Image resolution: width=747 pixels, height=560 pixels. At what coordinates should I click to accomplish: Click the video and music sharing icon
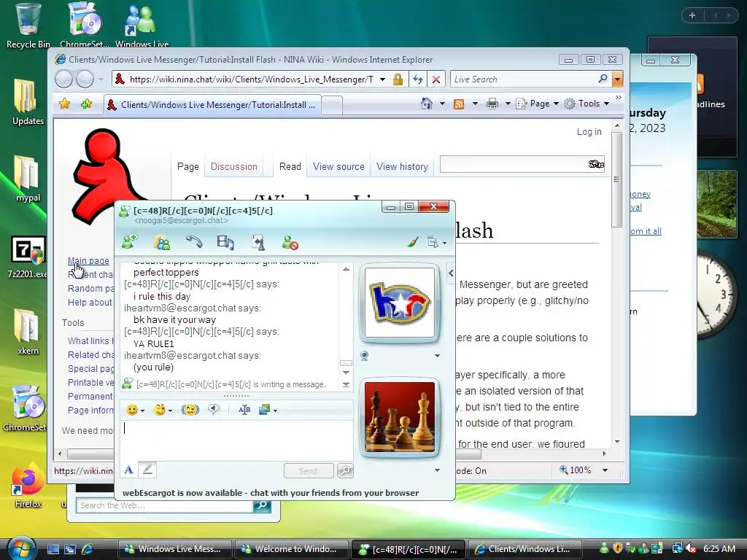[225, 242]
